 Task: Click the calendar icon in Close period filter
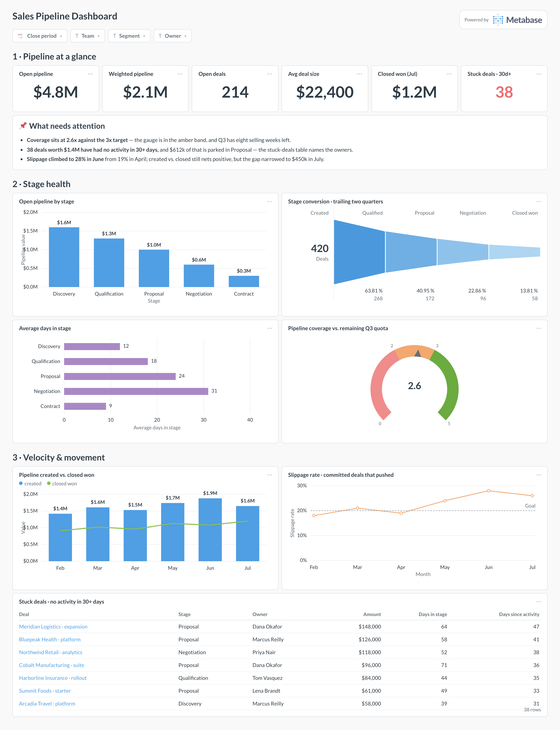click(20, 36)
